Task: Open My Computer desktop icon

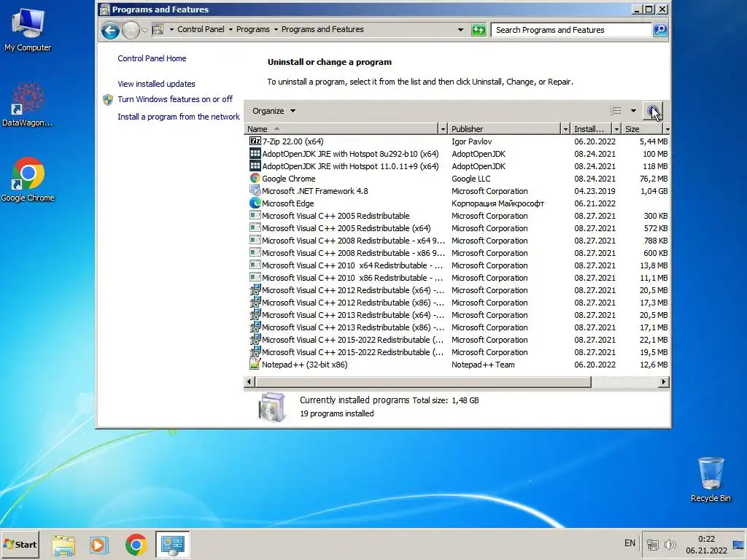Action: [28, 29]
